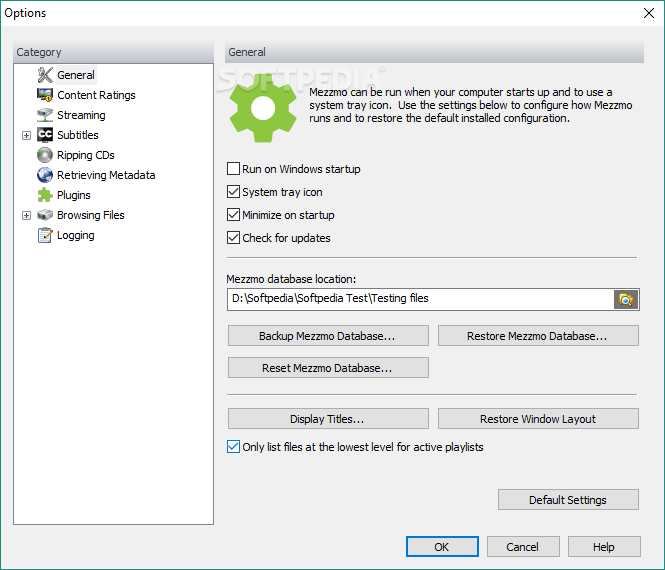Open the Logging category
The width and height of the screenshot is (665, 570).
click(75, 235)
